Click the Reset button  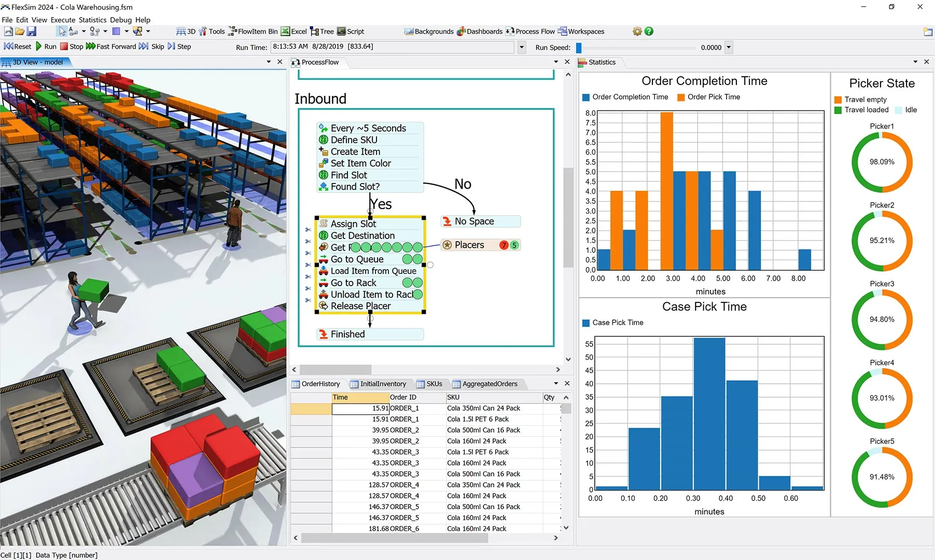[x=18, y=46]
